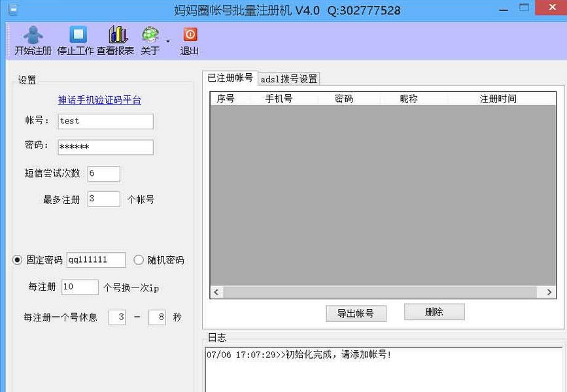Click the right arrow of the horizontal scrollbar
This screenshot has height=392, width=567.
[550, 292]
